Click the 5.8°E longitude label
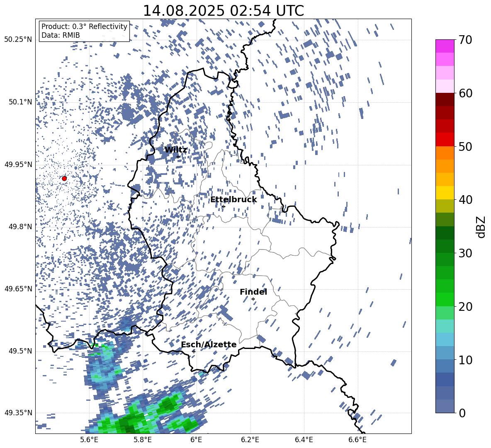The height and width of the screenshot is (448, 491). (x=143, y=440)
